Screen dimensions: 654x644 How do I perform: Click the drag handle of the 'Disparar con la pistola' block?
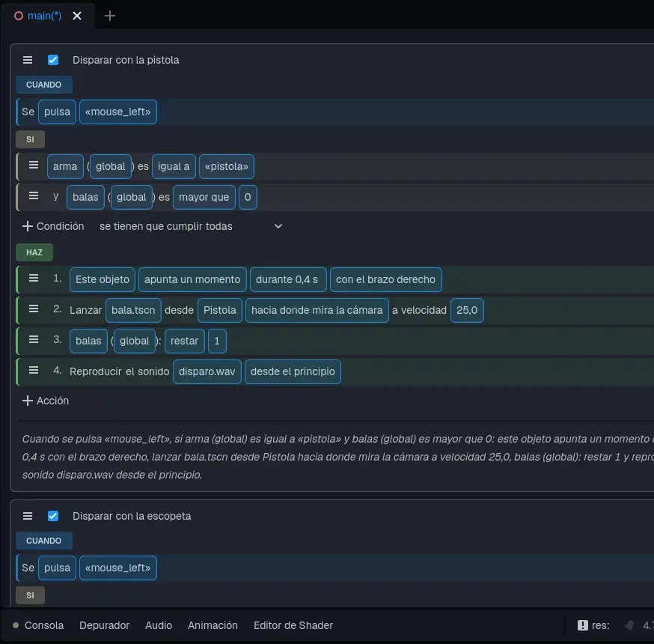coord(28,60)
